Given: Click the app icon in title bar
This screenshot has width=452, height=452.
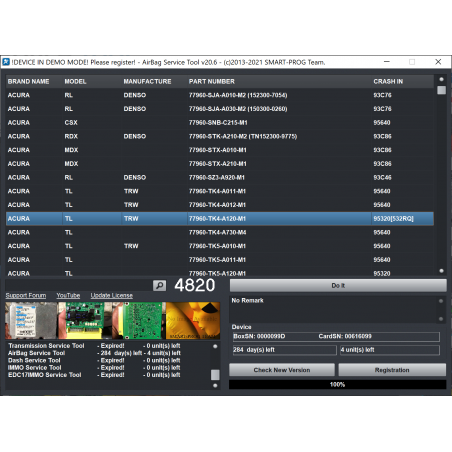Looking at the screenshot, I should pyautogui.click(x=6, y=62).
